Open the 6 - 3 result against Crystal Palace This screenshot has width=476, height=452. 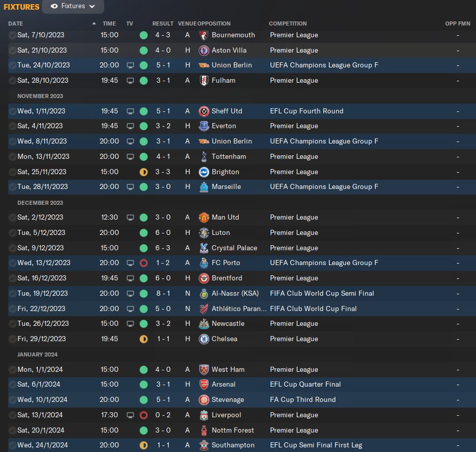[x=163, y=248]
